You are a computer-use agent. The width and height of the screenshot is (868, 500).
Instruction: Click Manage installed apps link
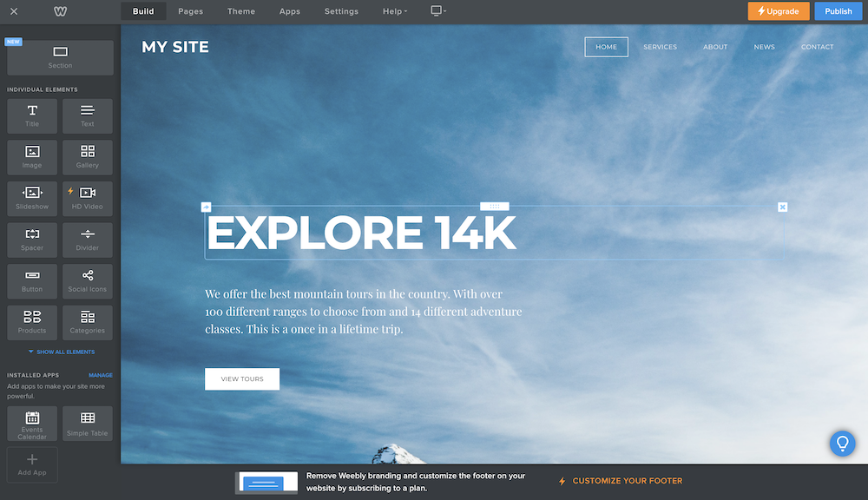[x=100, y=375]
